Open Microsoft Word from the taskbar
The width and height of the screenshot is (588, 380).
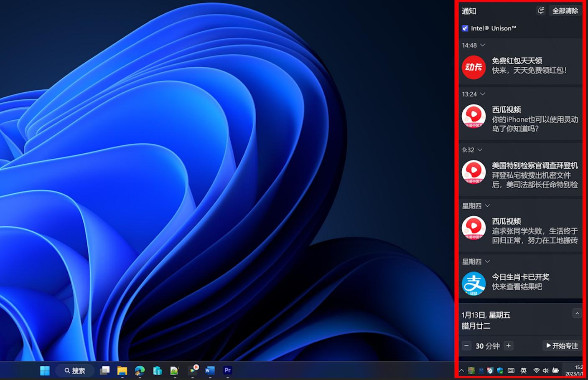[210, 370]
